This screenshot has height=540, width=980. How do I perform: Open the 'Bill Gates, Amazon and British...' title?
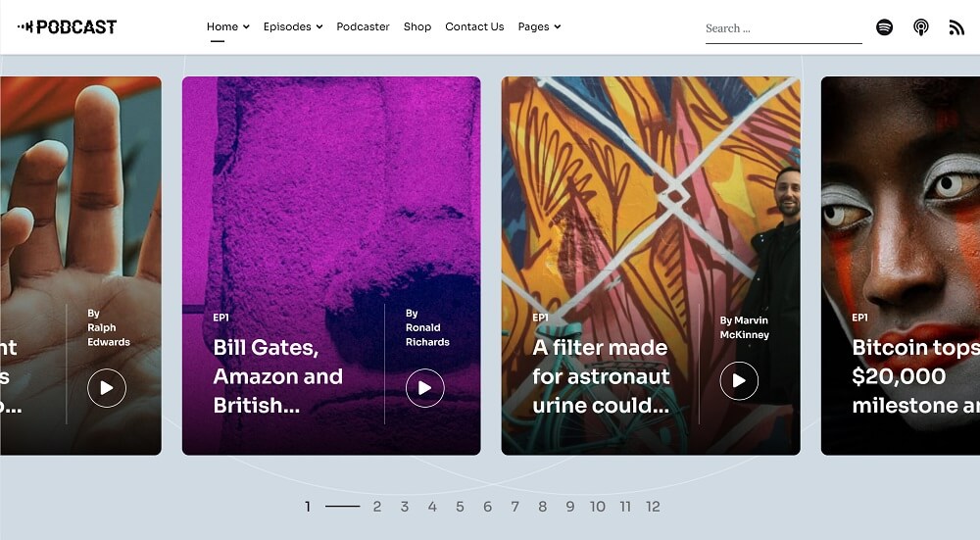[x=277, y=376]
